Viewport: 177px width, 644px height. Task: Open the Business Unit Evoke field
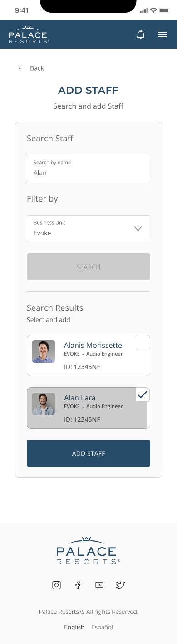click(88, 229)
